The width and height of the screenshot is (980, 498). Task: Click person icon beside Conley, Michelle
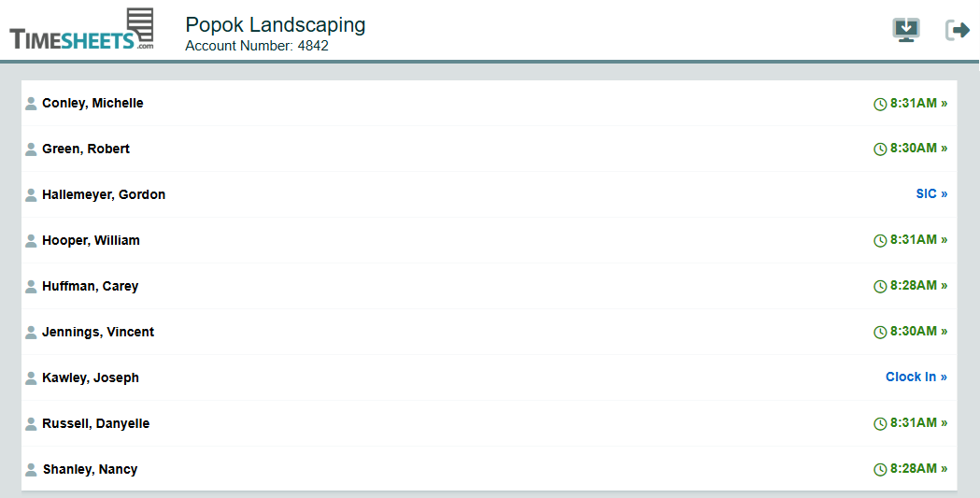(x=31, y=104)
